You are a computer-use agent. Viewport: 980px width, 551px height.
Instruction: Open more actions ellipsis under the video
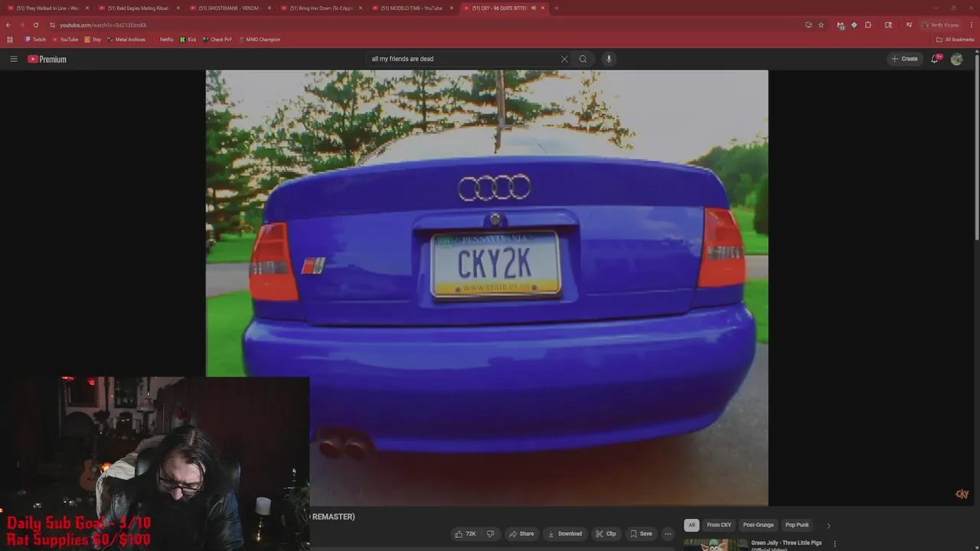coord(668,533)
